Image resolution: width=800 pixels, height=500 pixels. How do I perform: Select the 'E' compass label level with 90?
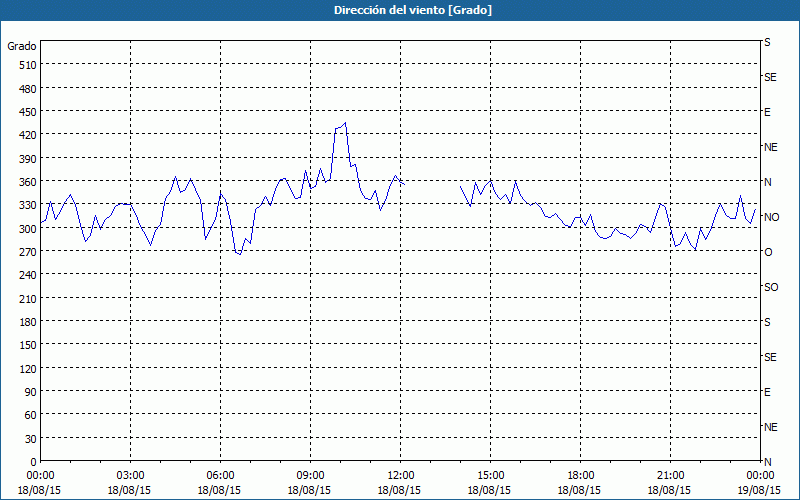point(767,392)
